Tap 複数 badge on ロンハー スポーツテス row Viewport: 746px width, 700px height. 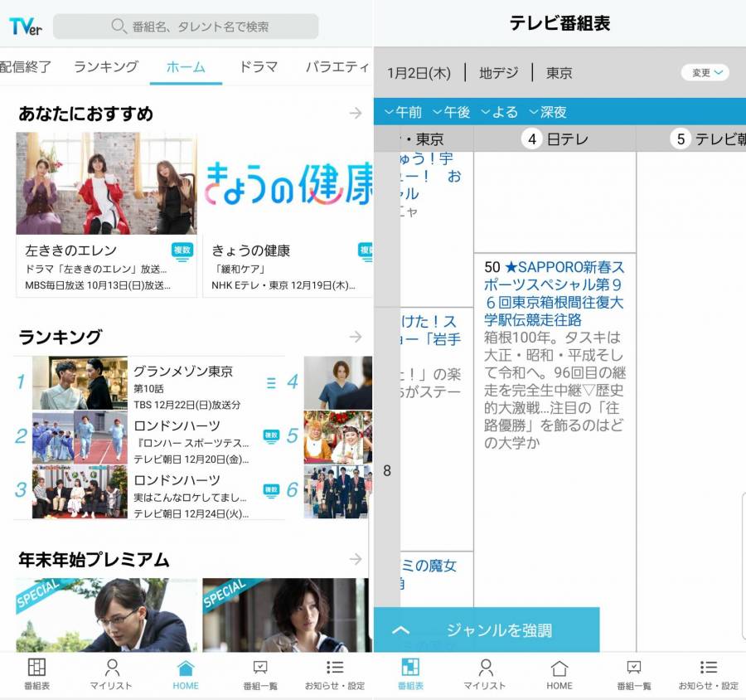271,436
